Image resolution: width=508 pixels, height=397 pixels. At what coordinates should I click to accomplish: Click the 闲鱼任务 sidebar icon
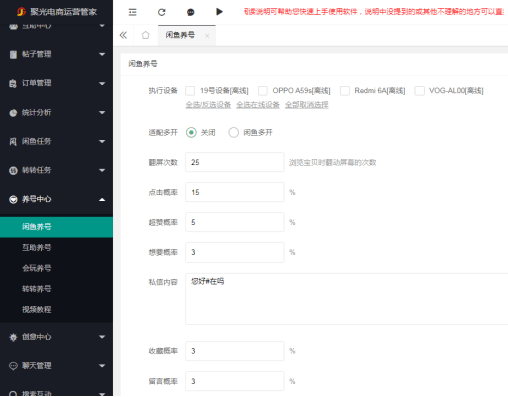tap(13, 141)
